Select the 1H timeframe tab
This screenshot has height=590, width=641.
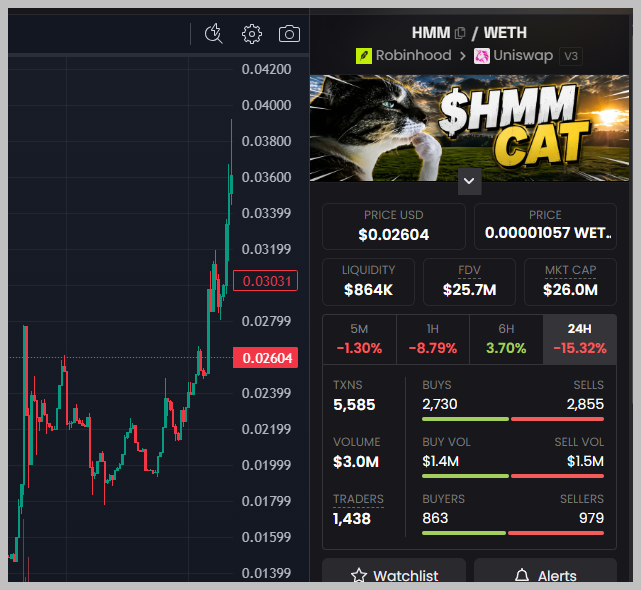point(433,339)
